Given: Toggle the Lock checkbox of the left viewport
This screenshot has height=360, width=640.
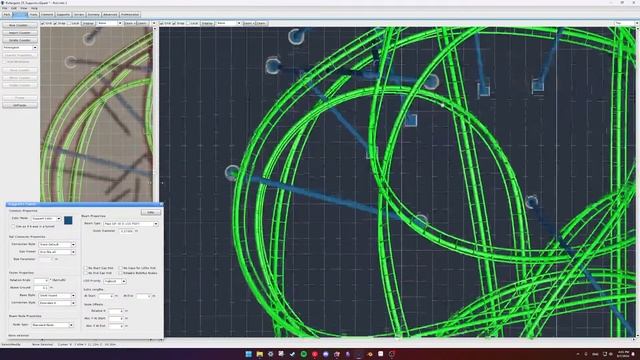Looking at the screenshot, I should pos(69,23).
